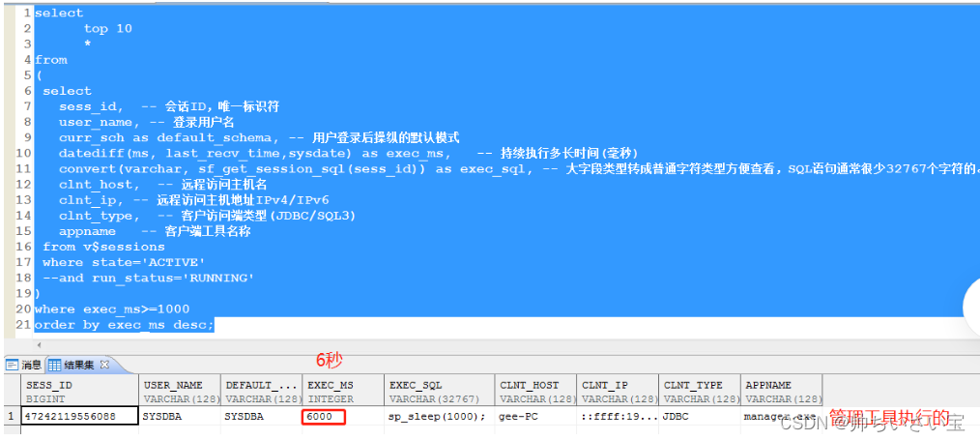Click the CLNT_TYPE column header
The image size is (980, 441).
pos(700,392)
